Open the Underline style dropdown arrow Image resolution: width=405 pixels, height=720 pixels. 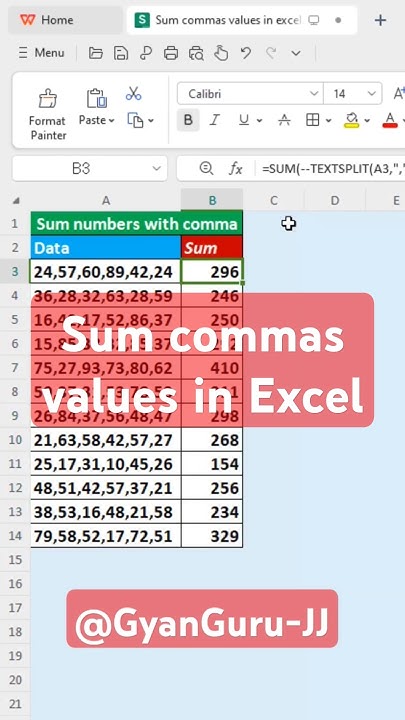[259, 121]
